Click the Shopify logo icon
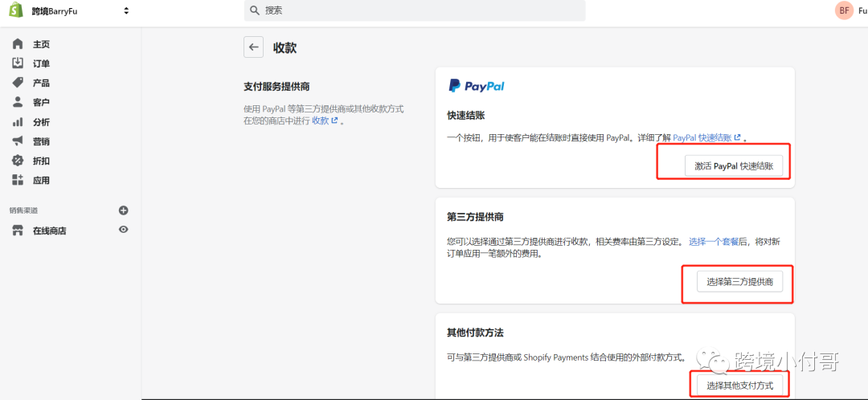The width and height of the screenshot is (868, 400). click(17, 10)
